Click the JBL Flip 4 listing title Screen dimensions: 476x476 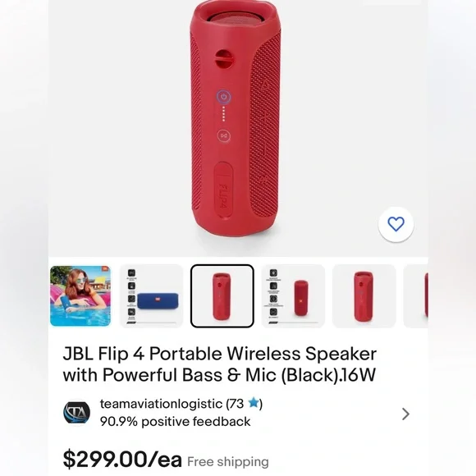point(219,364)
